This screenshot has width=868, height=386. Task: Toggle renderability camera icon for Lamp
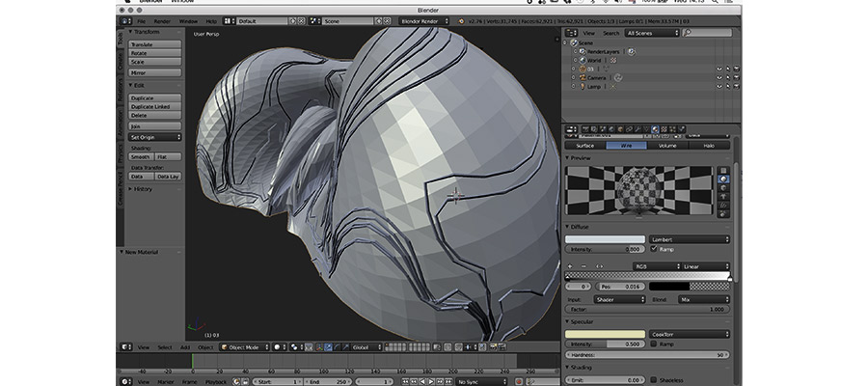tap(736, 87)
